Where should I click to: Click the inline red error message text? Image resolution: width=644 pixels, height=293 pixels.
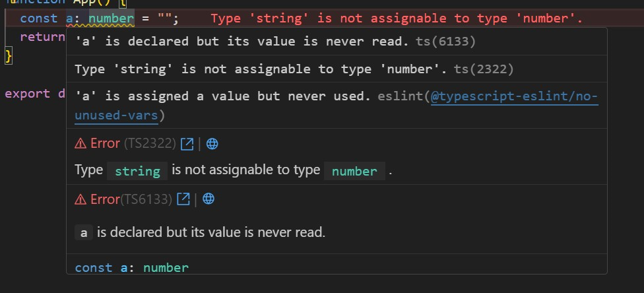tap(397, 18)
